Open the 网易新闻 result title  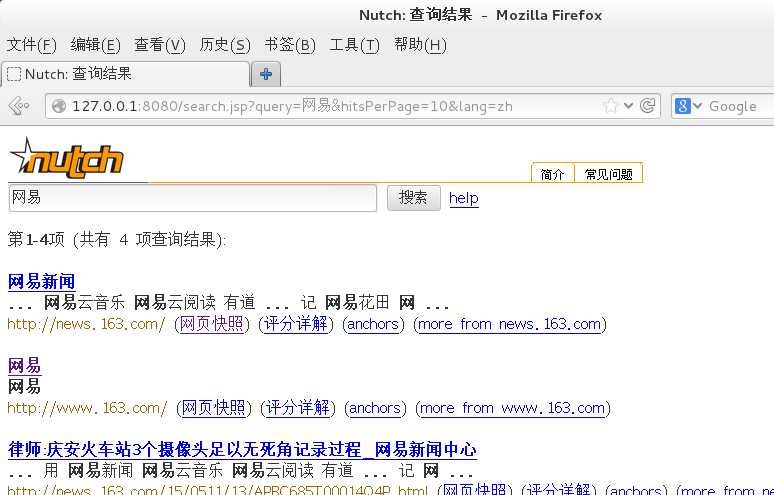click(41, 282)
